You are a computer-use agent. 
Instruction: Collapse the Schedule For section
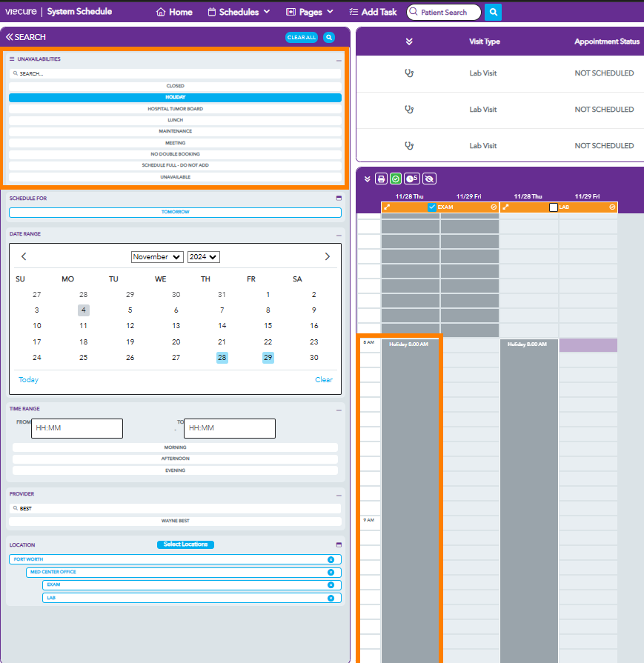coord(339,198)
